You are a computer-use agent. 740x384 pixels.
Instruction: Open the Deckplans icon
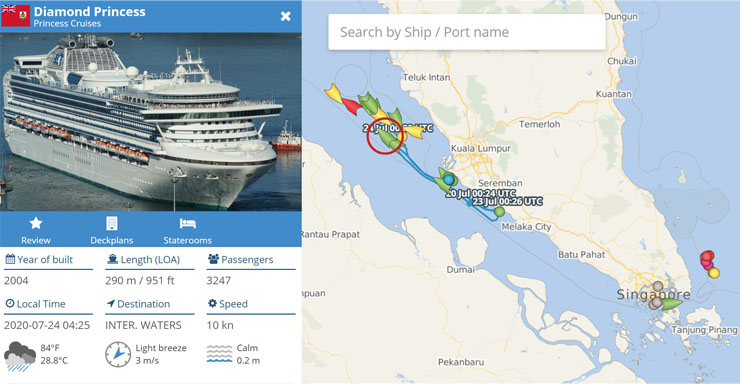[x=112, y=223]
